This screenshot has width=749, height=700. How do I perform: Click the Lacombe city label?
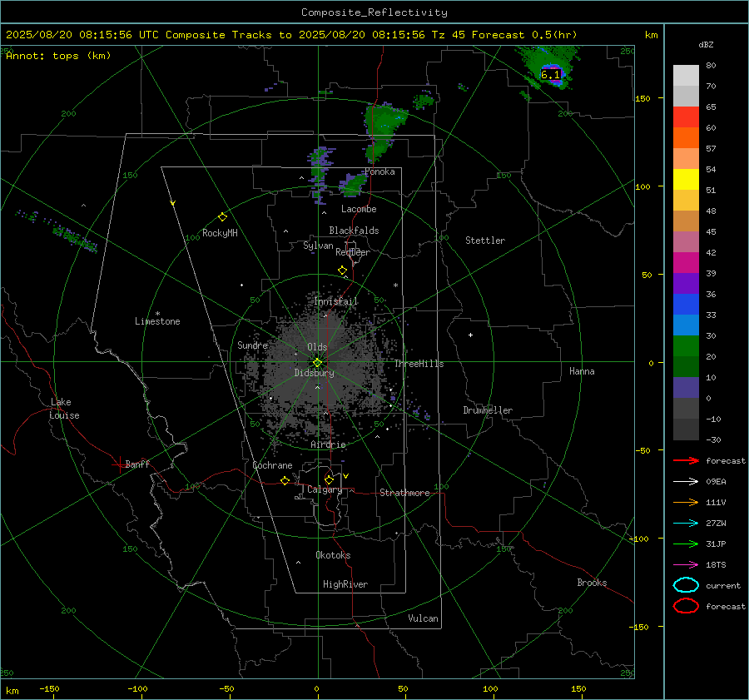359,209
